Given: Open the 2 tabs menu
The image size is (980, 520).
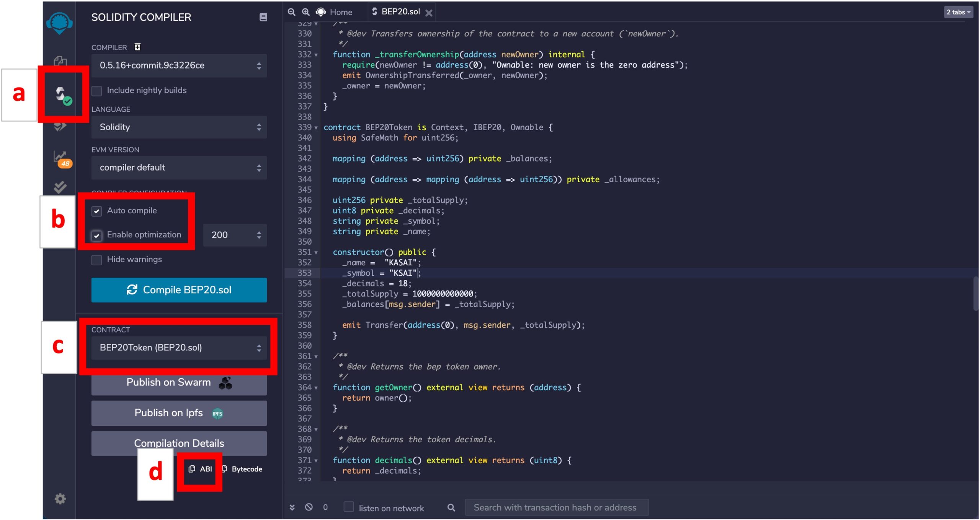Looking at the screenshot, I should 958,12.
